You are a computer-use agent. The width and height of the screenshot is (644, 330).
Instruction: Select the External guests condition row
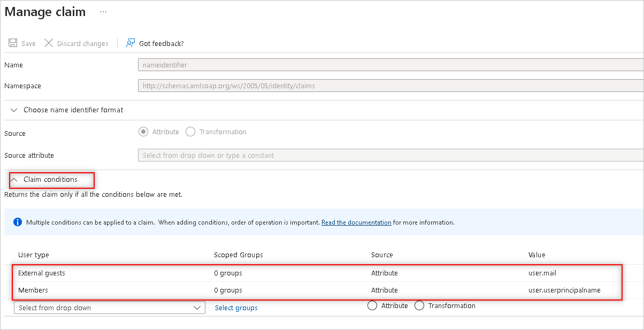click(42, 273)
